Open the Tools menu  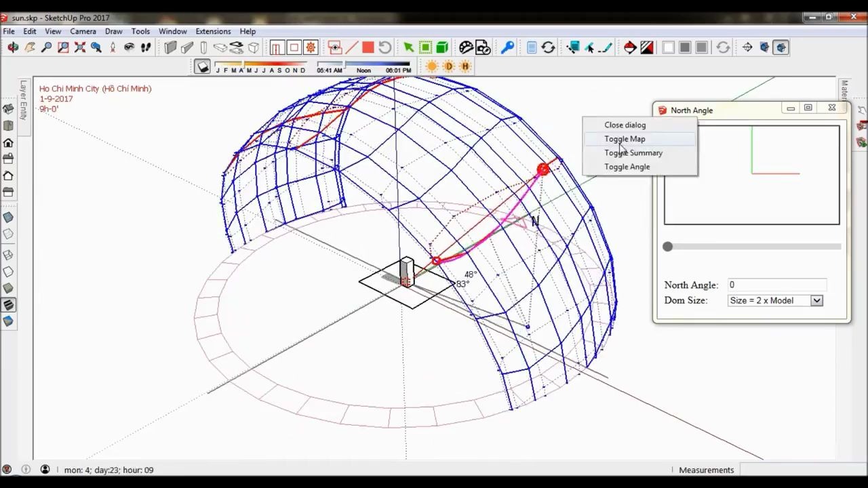pyautogui.click(x=140, y=31)
